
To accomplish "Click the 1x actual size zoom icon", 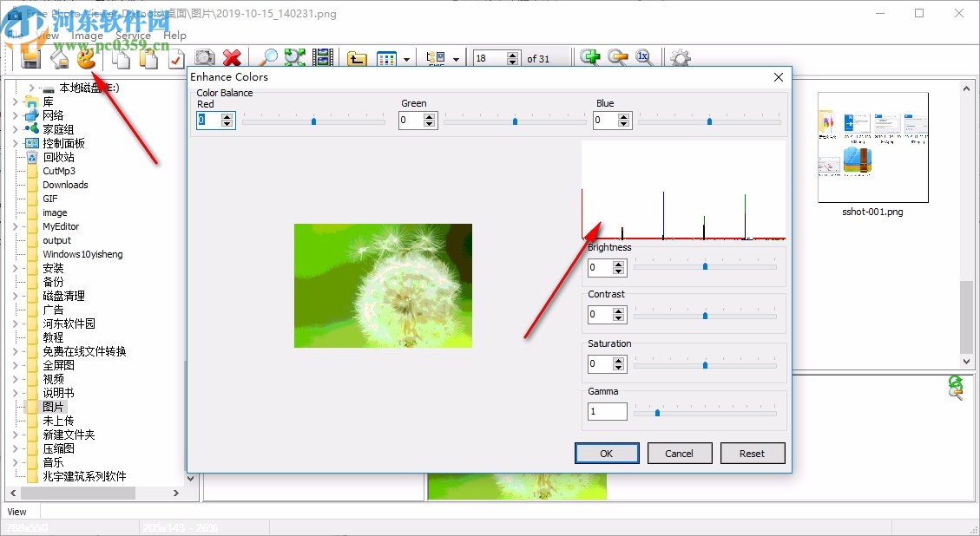I will [x=644, y=57].
